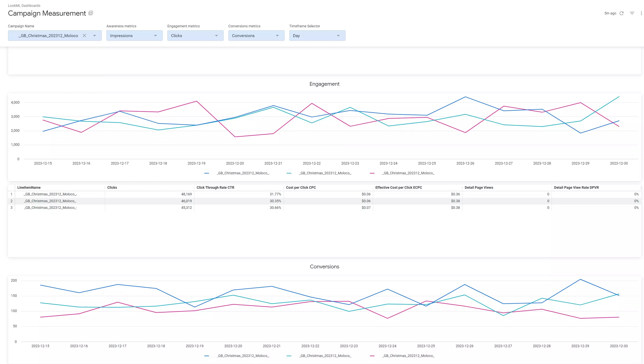Toggle the dashboard filters bar icon

[632, 13]
